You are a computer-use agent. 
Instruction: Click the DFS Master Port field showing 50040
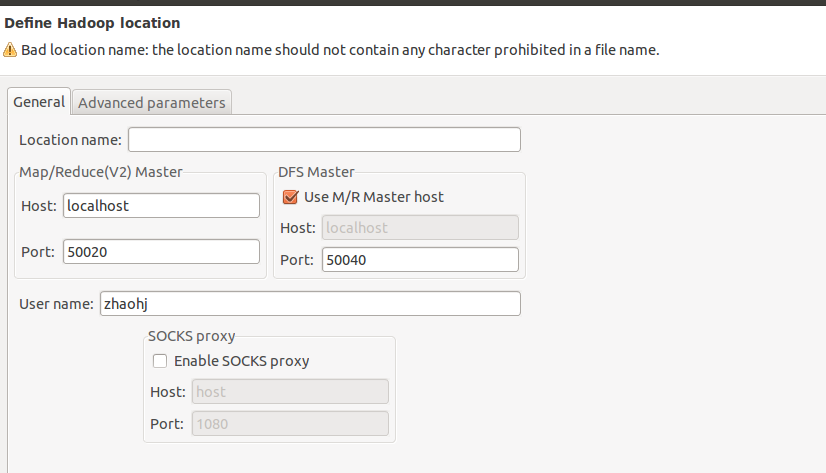[420, 260]
